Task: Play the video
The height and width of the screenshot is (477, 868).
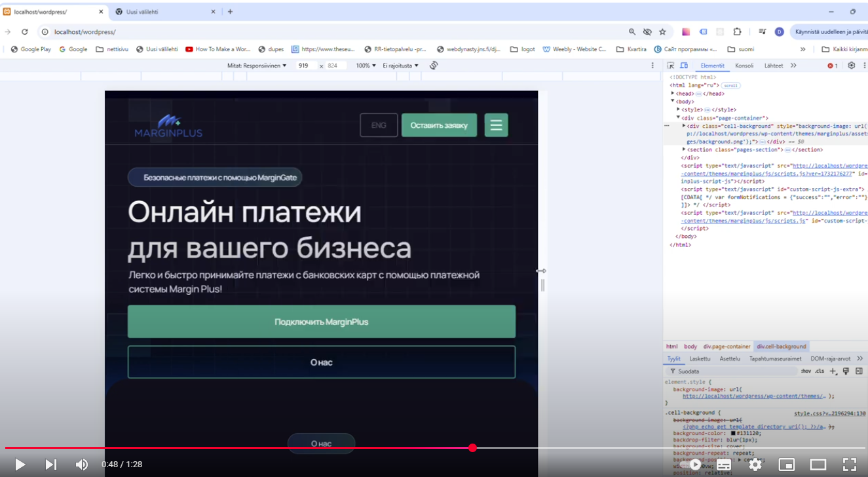Action: pyautogui.click(x=20, y=465)
